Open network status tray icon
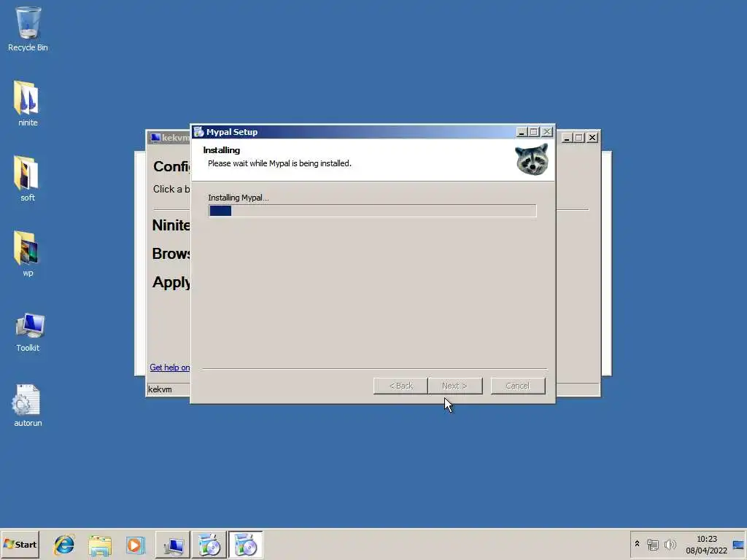Image resolution: width=747 pixels, height=560 pixels. tap(652, 544)
